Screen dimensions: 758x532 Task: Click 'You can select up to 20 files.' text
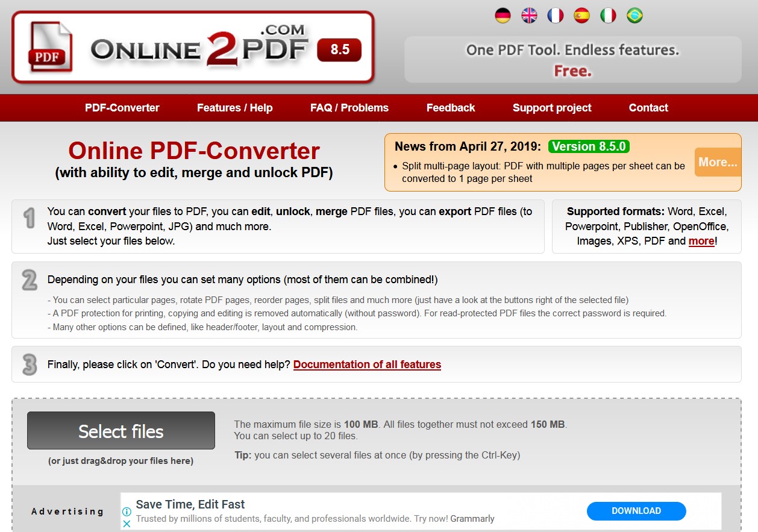[x=296, y=436]
